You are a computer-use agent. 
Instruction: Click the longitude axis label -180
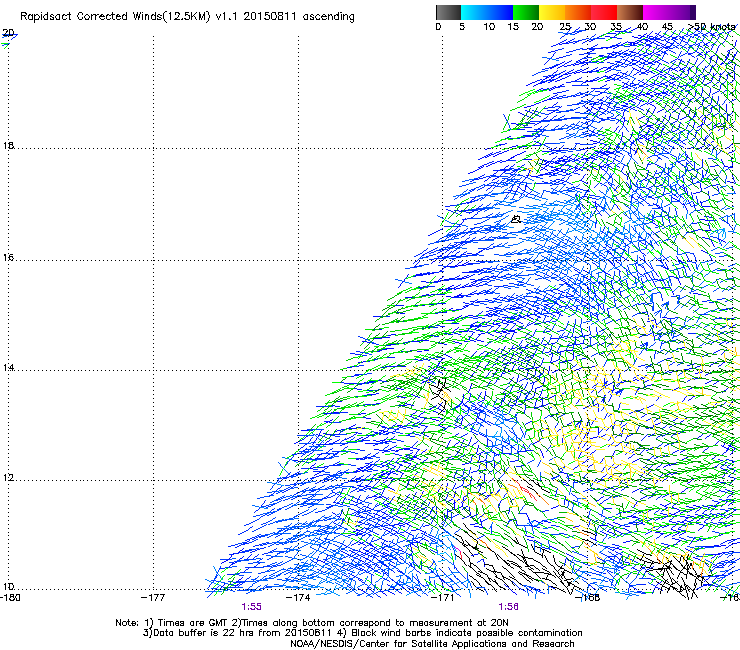pyautogui.click(x=10, y=598)
